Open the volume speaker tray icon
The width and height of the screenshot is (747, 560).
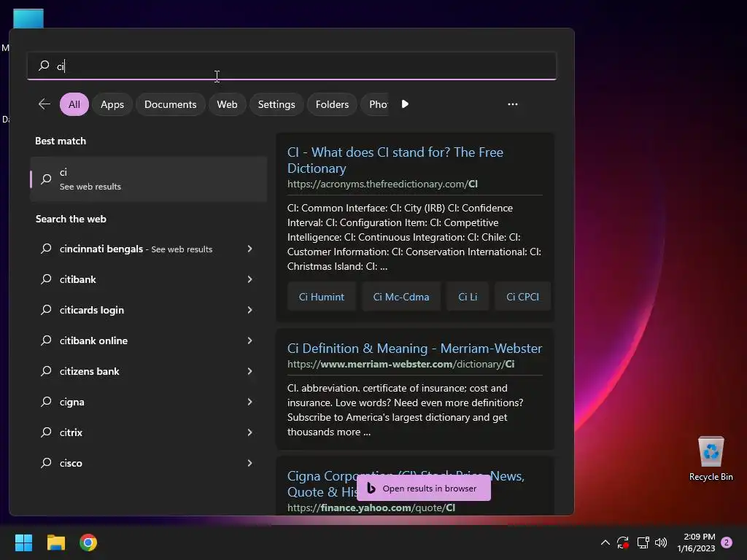(x=661, y=542)
